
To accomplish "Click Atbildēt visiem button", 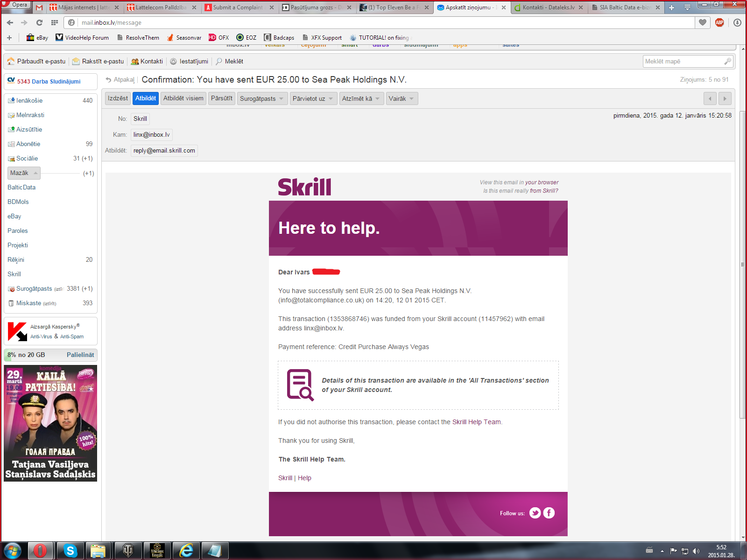I will tap(183, 98).
